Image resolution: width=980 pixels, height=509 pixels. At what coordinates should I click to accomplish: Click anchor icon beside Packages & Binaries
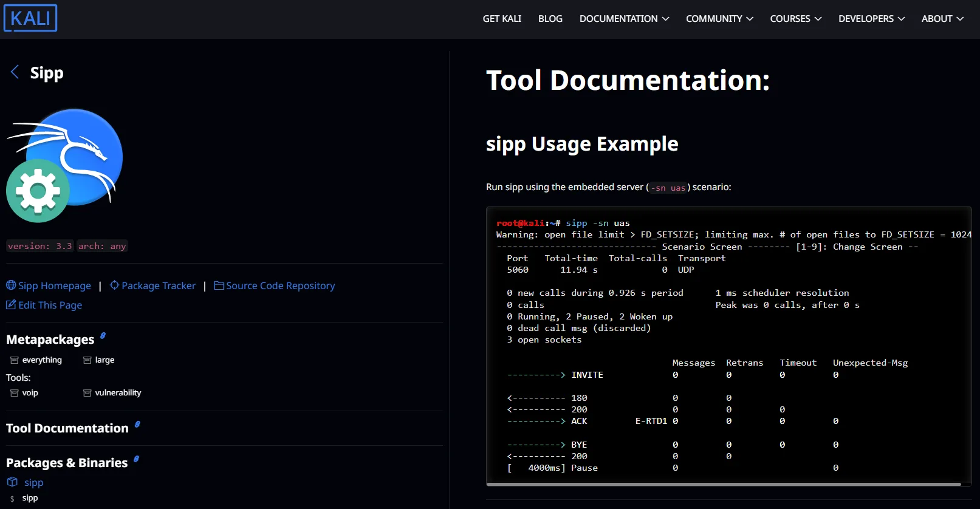[x=136, y=459]
